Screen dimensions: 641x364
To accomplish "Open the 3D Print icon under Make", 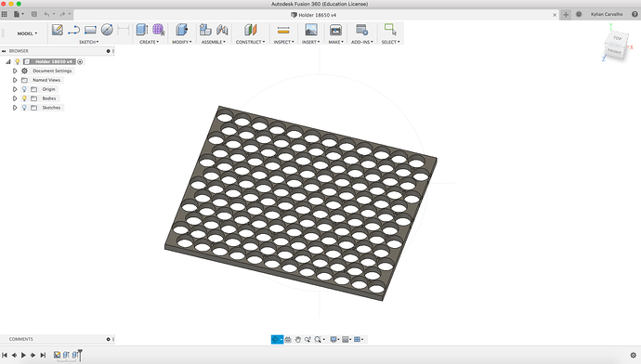I will pos(335,30).
